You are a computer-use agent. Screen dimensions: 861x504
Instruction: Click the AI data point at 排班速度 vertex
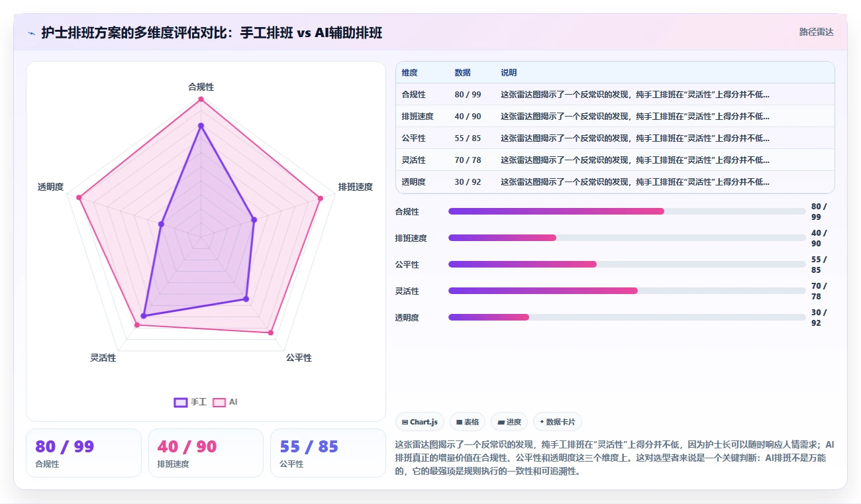(x=321, y=197)
